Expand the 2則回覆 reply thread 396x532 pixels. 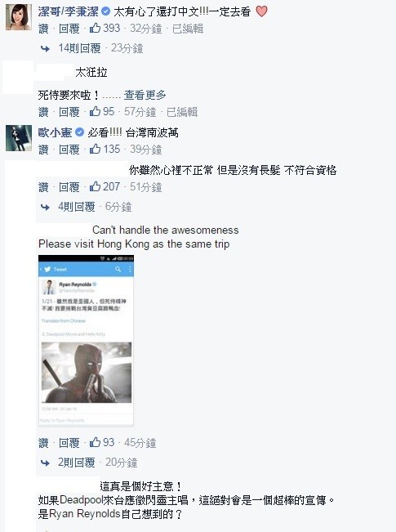coord(77,463)
